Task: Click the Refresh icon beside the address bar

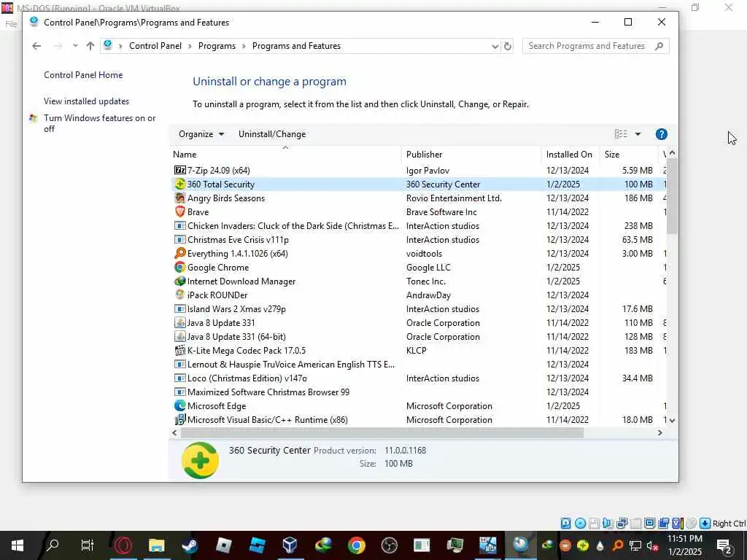Action: pyautogui.click(x=508, y=46)
